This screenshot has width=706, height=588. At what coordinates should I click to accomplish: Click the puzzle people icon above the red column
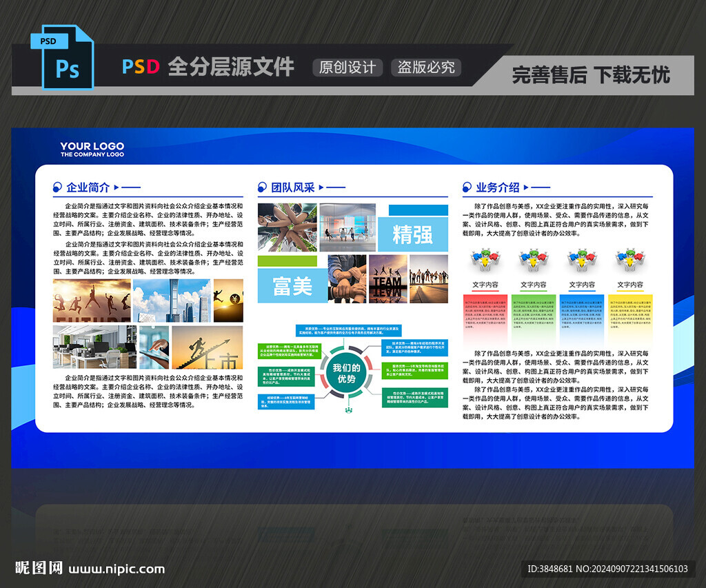point(485,261)
